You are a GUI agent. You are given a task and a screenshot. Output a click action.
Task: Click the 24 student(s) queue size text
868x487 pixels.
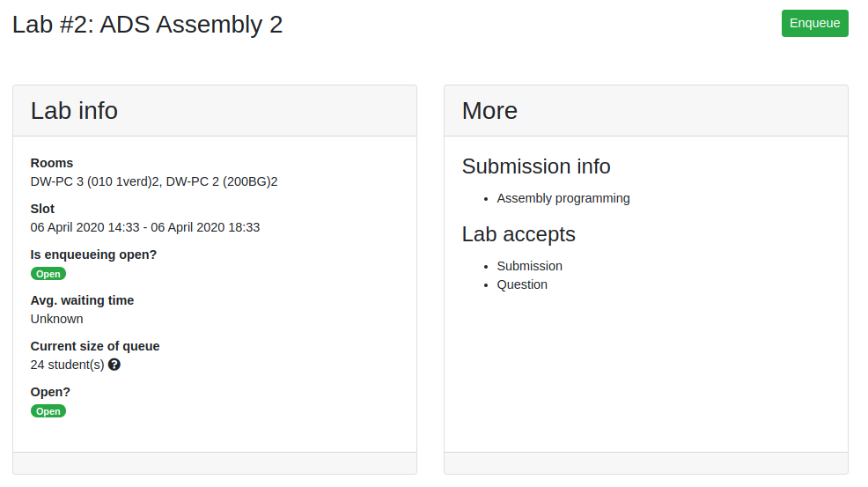tap(67, 365)
